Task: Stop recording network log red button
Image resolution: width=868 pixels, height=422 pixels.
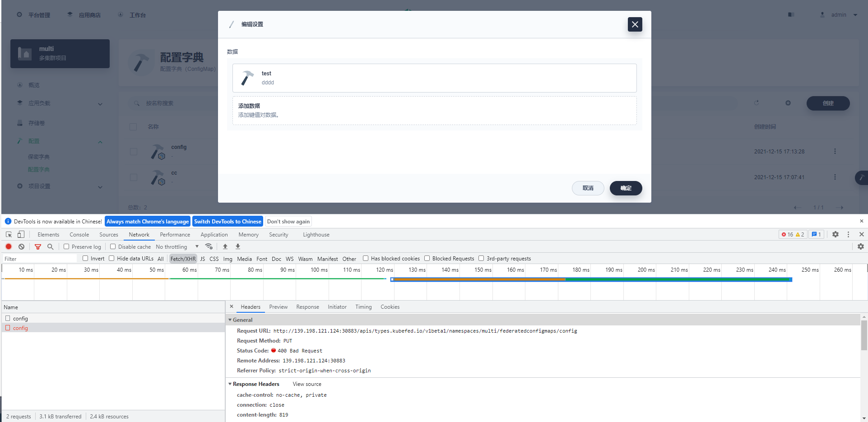Action: pyautogui.click(x=9, y=246)
